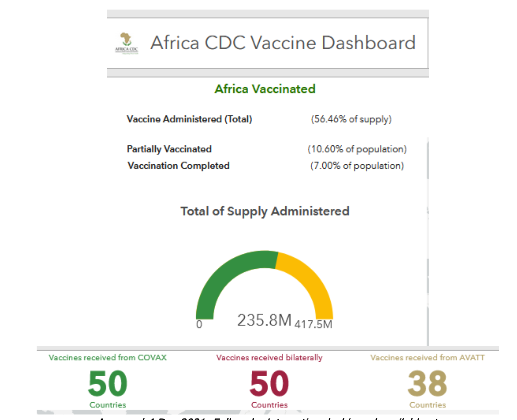Click the Vaccines received from COVAX label
This screenshot has width=517, height=420.
coord(108,357)
